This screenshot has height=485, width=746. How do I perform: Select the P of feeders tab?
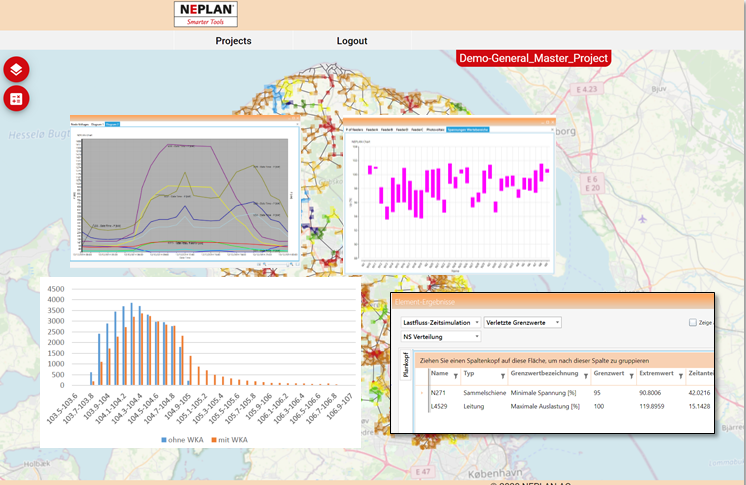tap(354, 129)
